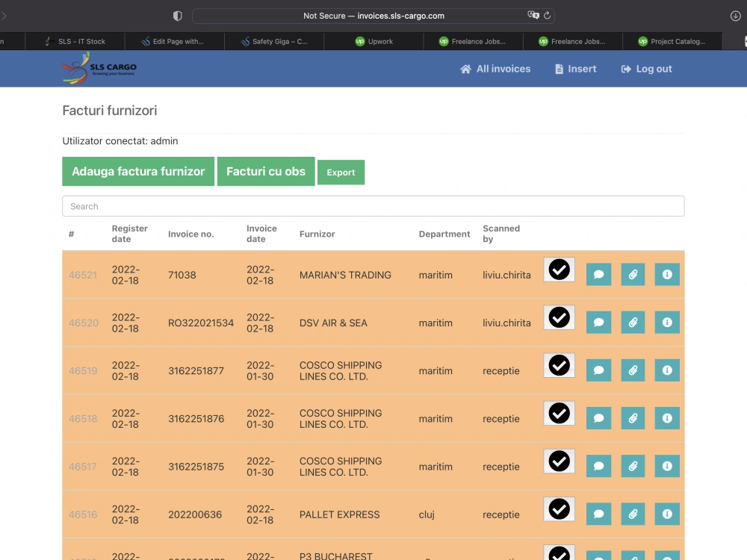Toggle the checkmark for invoice 46516

(x=559, y=509)
